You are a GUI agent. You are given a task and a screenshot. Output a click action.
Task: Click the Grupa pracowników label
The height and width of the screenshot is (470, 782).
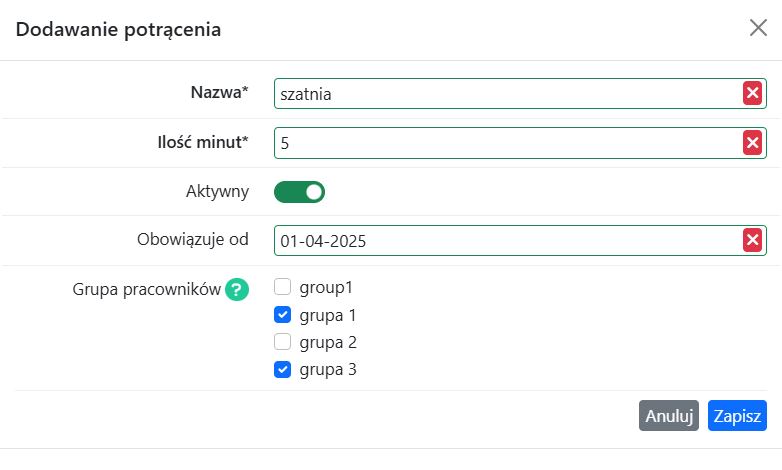pos(146,290)
